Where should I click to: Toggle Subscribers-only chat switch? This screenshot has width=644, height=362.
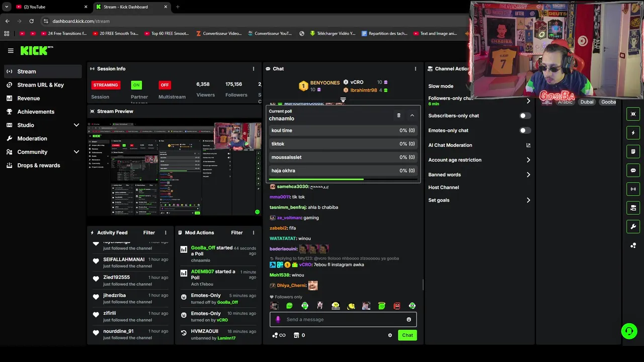525,116
